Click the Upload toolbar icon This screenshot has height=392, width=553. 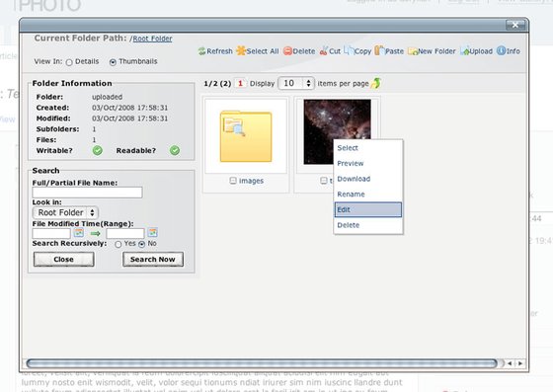(464, 51)
